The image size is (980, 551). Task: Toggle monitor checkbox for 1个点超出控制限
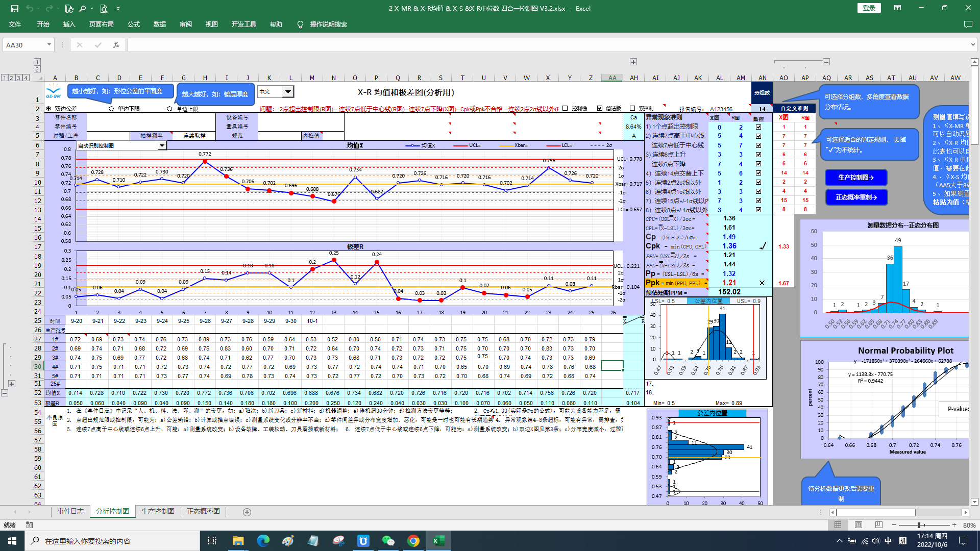point(758,127)
